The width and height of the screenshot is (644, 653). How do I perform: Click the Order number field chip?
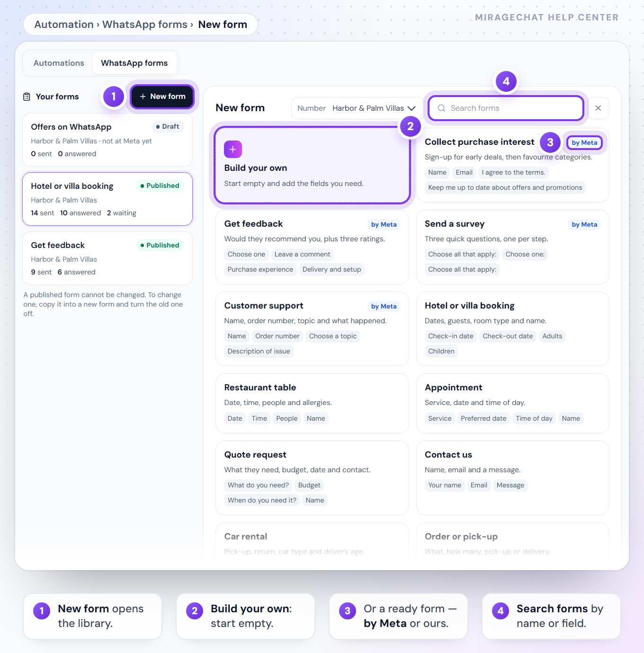click(277, 336)
